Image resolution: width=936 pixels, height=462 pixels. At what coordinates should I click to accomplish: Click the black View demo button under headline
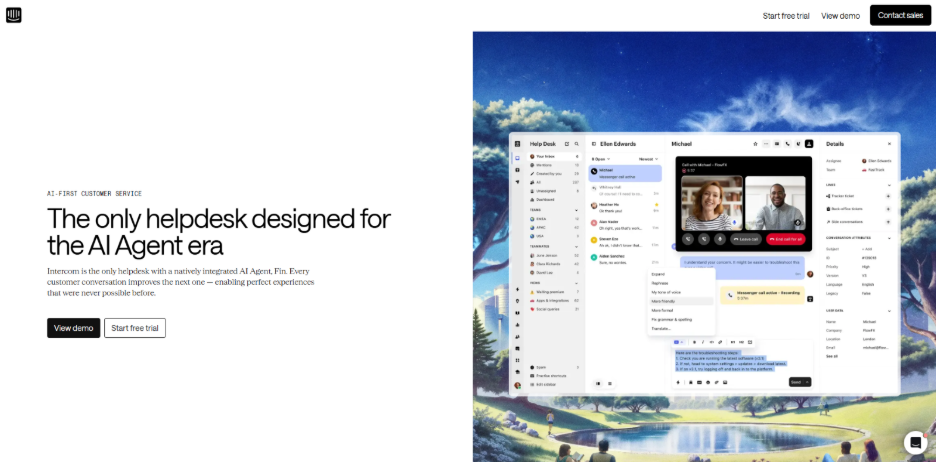[73, 328]
